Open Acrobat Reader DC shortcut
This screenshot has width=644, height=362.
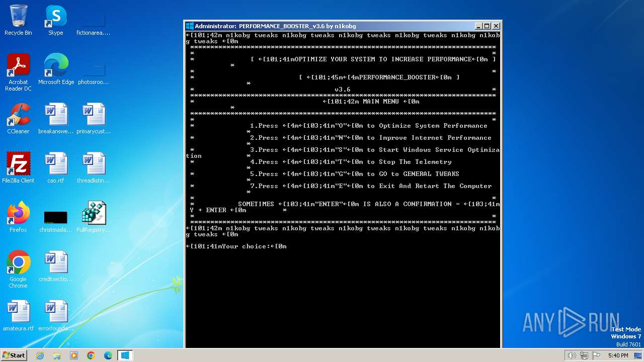pos(18,72)
